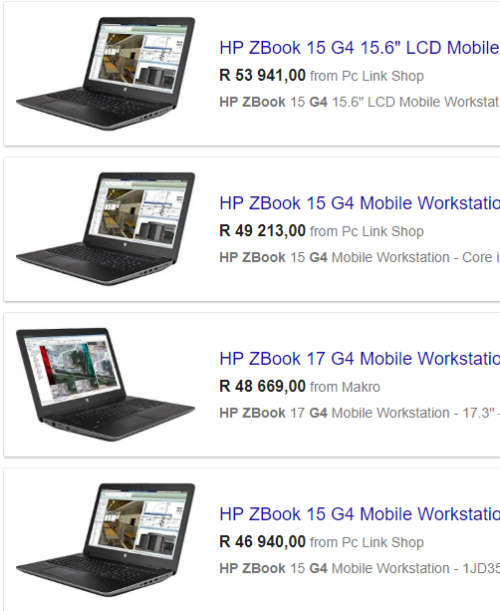Open ZBook 15 G4 Mobile Workstation title priced R 49 213,00

359,203
